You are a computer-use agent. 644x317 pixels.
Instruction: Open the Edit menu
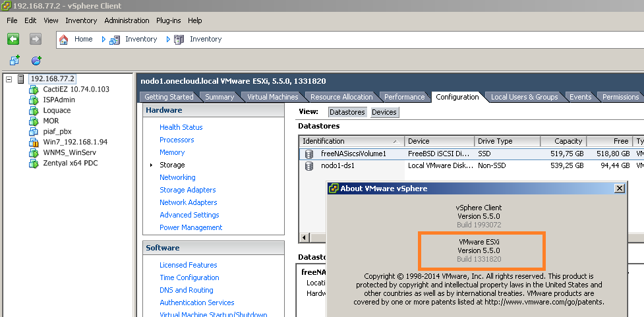click(30, 20)
